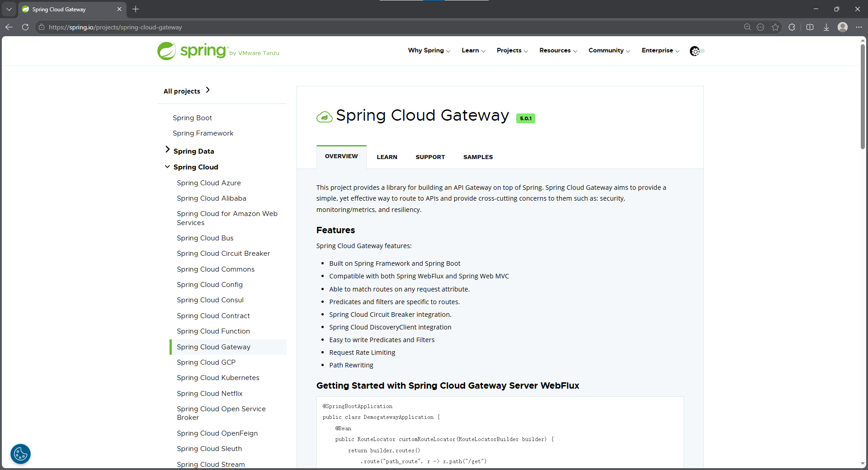Open the tab search dropdown arrow
Image resolution: width=868 pixels, height=470 pixels.
click(x=9, y=9)
